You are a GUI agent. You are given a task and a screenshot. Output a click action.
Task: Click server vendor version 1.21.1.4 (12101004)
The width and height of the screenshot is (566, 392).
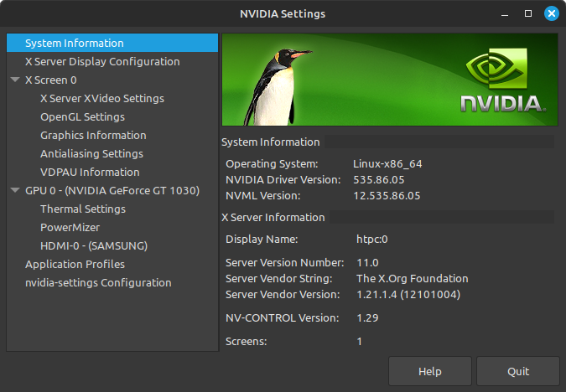point(408,294)
